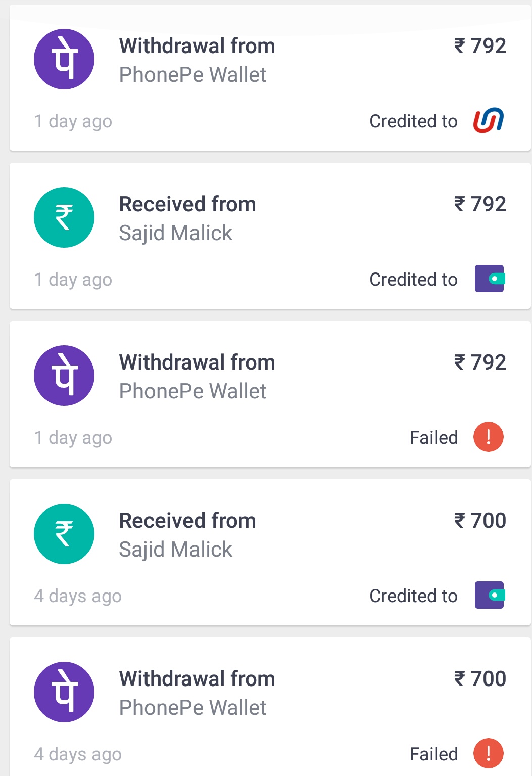Open Sajid Malick's name on the ₹792 received transaction

[175, 233]
